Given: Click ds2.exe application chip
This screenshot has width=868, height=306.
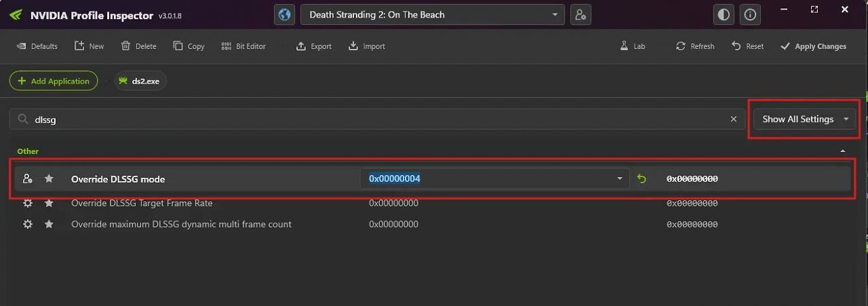Looking at the screenshot, I should point(140,81).
